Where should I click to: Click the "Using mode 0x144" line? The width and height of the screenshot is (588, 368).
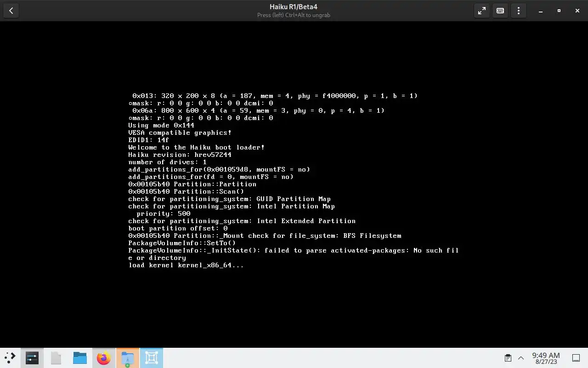click(161, 125)
